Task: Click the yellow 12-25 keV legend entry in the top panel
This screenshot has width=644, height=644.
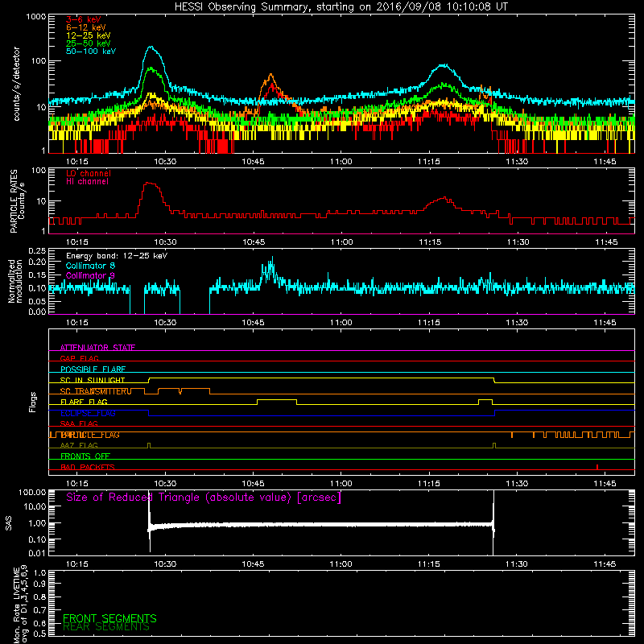Action: 89,35
